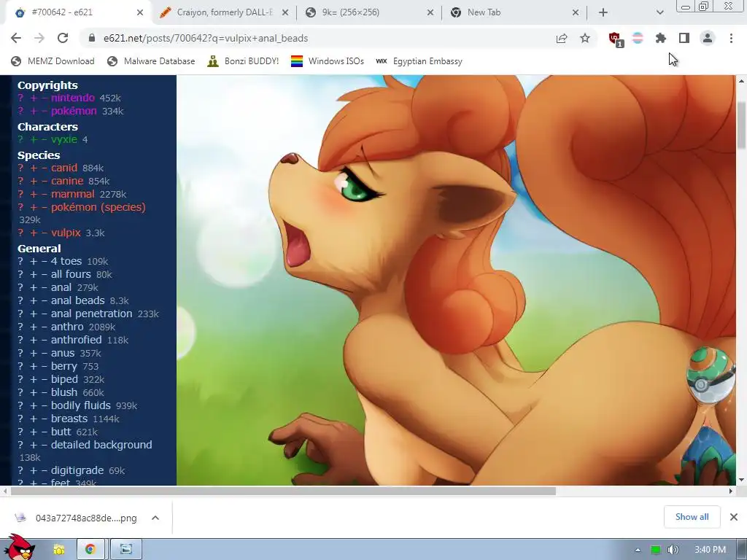The image size is (747, 560).
Task: Click horizontal scrollbar left arrow
Action: [x=5, y=491]
